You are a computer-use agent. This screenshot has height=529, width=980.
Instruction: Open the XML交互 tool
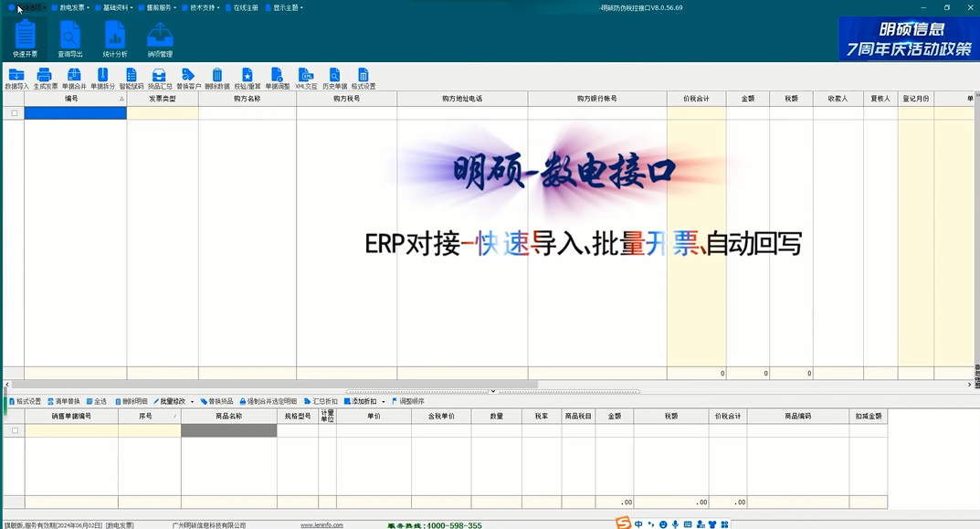(x=306, y=79)
